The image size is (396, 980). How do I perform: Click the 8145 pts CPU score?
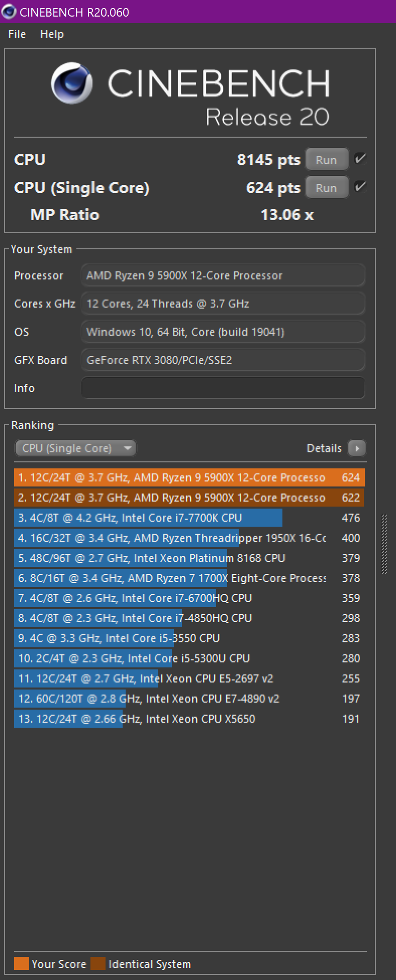click(268, 160)
